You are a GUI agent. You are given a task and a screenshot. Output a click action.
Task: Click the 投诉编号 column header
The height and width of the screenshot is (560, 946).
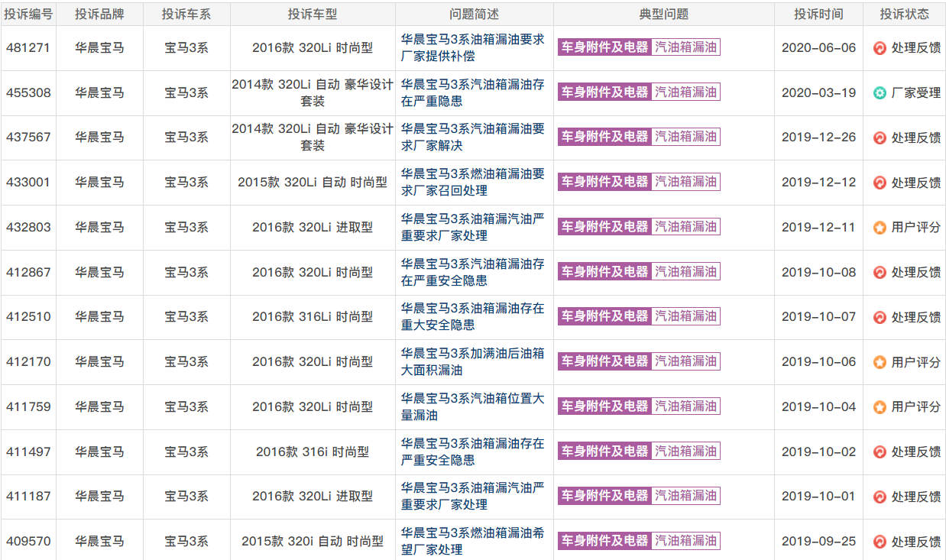pyautogui.click(x=28, y=14)
